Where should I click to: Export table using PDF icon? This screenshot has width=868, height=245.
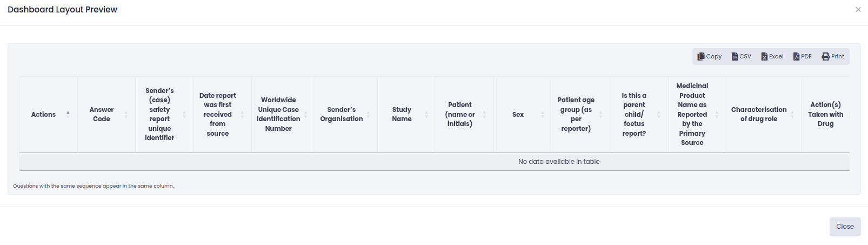[797, 56]
